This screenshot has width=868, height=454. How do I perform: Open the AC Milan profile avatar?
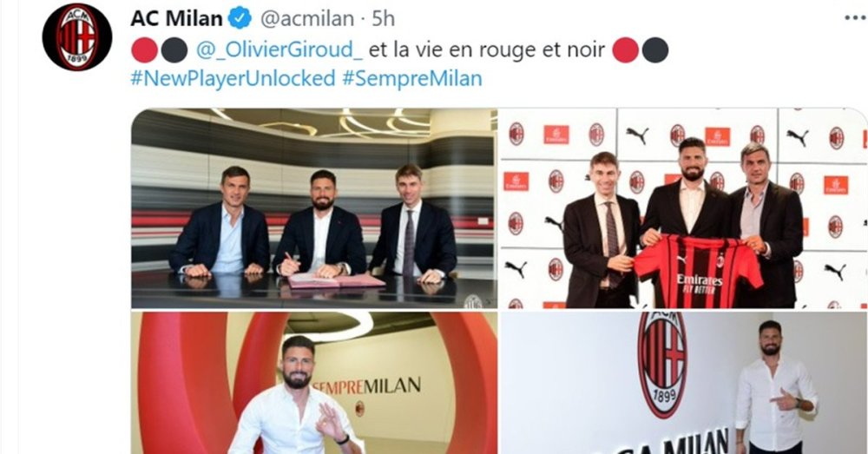point(77,36)
